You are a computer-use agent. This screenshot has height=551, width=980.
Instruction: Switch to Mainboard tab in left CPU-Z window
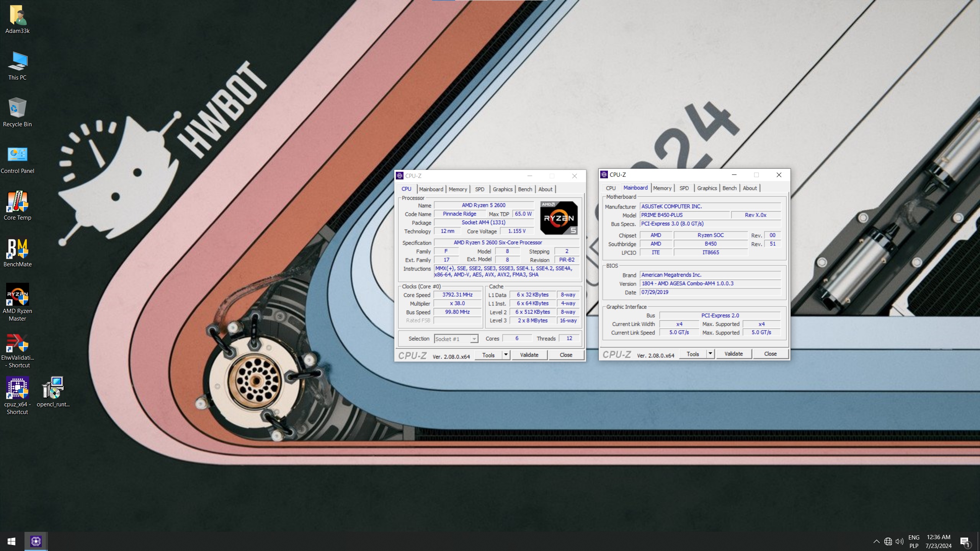431,189
